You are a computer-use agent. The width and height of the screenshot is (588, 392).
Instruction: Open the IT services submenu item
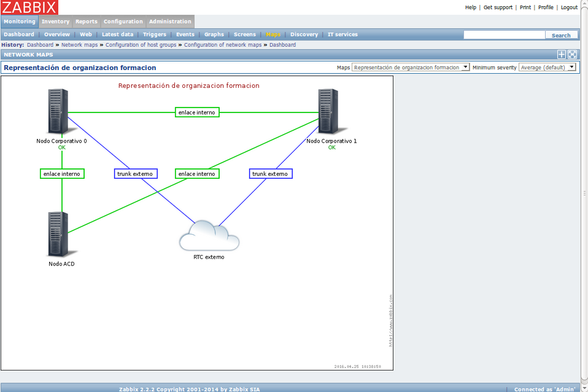coord(342,34)
